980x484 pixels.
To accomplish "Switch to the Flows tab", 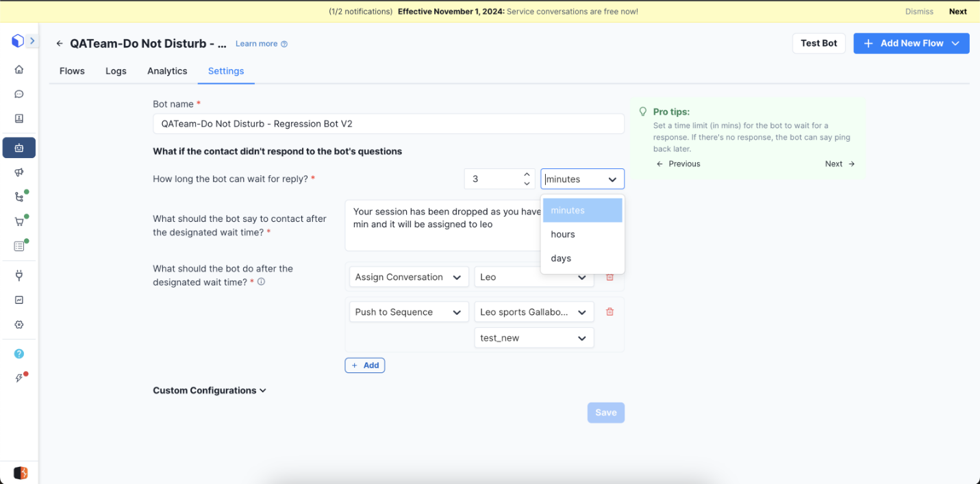I will (x=72, y=71).
